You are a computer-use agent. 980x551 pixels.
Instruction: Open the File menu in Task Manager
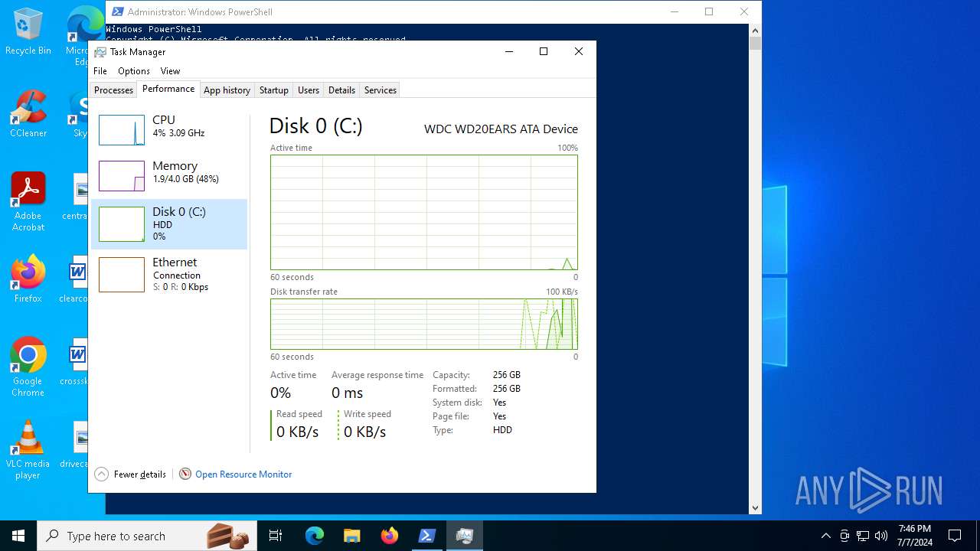click(x=100, y=71)
